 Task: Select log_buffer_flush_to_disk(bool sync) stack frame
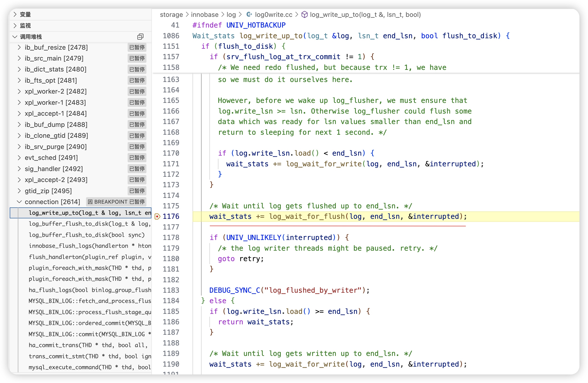(x=87, y=235)
